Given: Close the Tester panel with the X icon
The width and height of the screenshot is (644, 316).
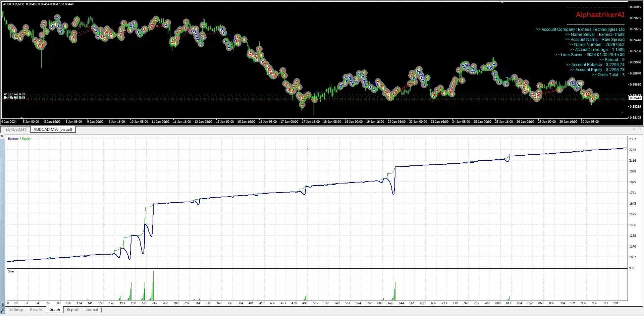Looking at the screenshot, I should pyautogui.click(x=3, y=136).
